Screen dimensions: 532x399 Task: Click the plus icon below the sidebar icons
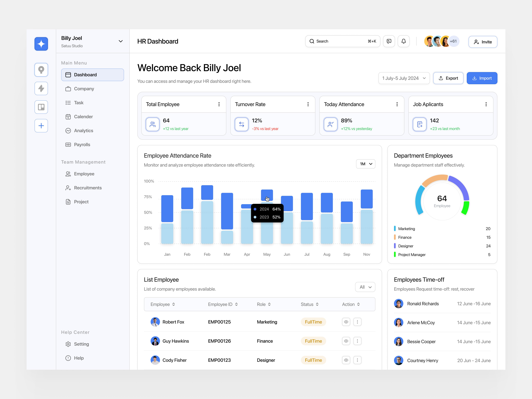(x=41, y=126)
